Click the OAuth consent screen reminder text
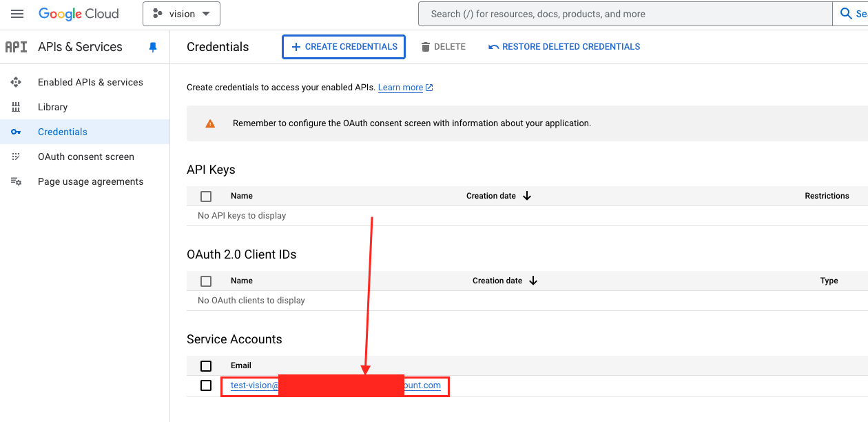Viewport: 868px width, 422px height. click(x=412, y=123)
